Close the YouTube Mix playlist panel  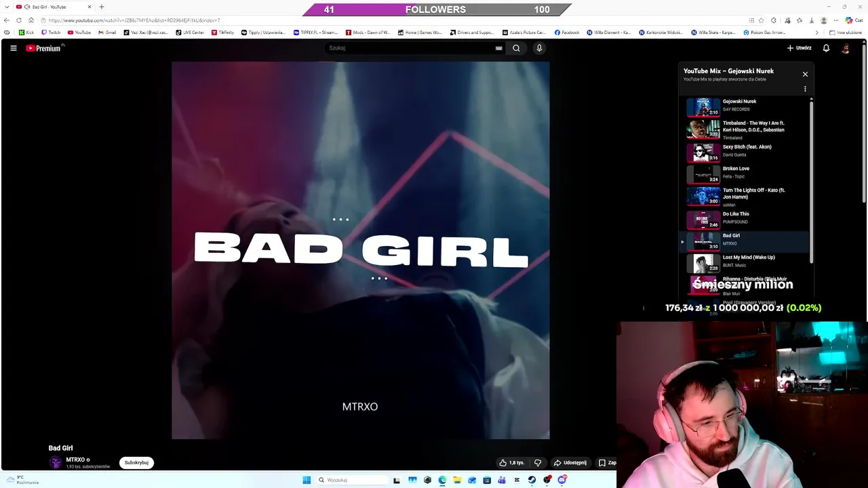click(805, 74)
